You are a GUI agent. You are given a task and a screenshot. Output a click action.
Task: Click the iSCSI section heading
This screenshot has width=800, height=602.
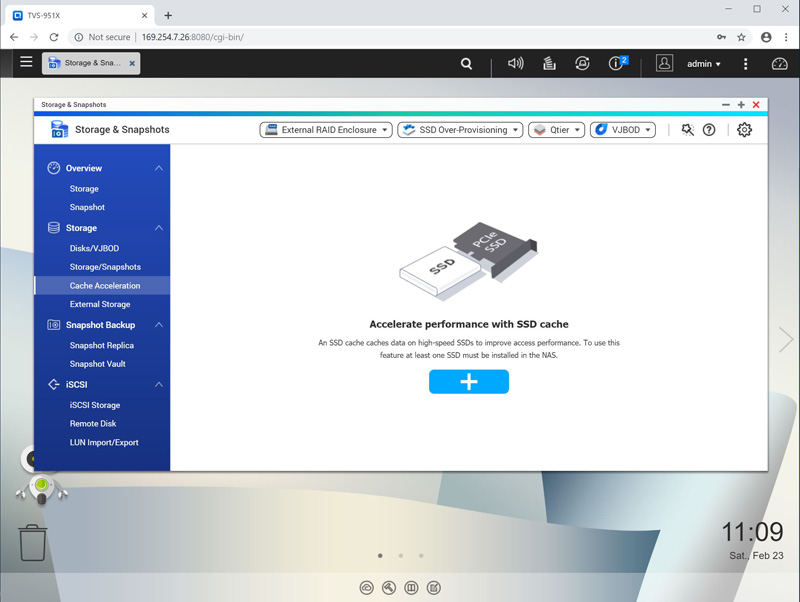coord(77,385)
